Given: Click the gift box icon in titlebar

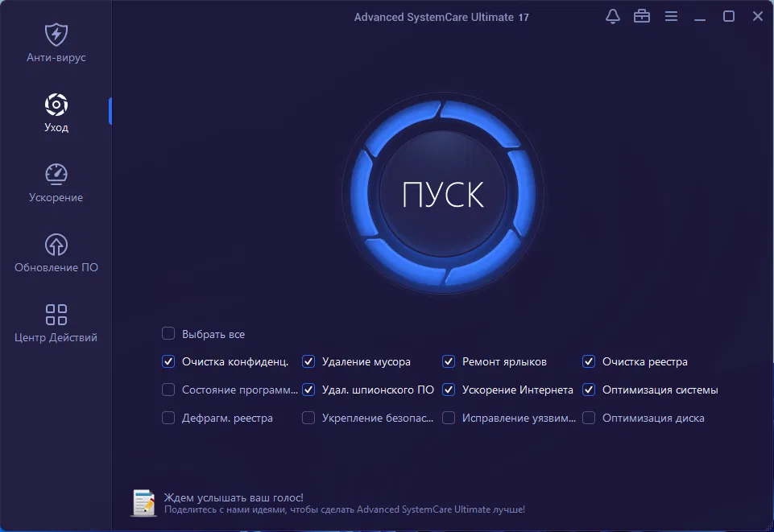Looking at the screenshot, I should 642,15.
